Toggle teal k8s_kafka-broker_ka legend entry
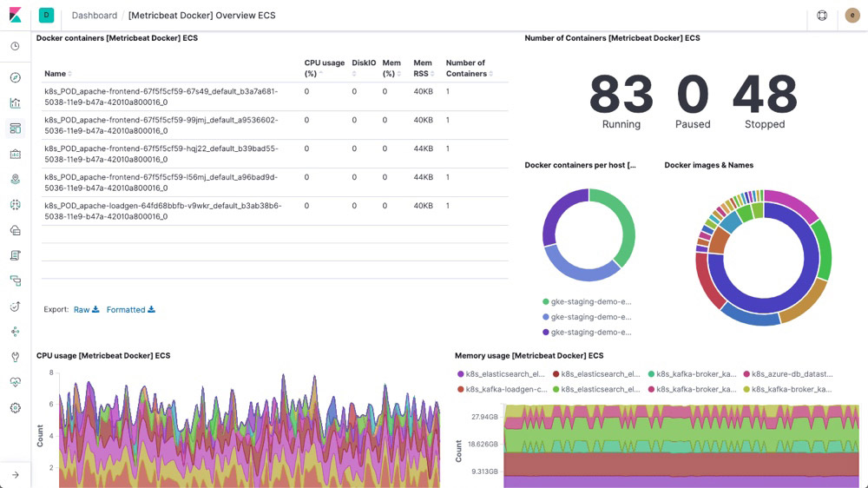This screenshot has width=868, height=488. pyautogui.click(x=692, y=374)
